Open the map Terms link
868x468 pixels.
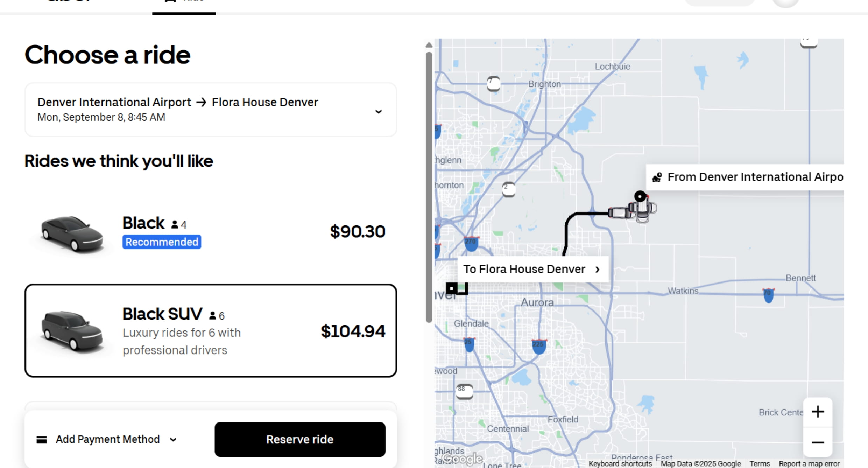point(760,463)
